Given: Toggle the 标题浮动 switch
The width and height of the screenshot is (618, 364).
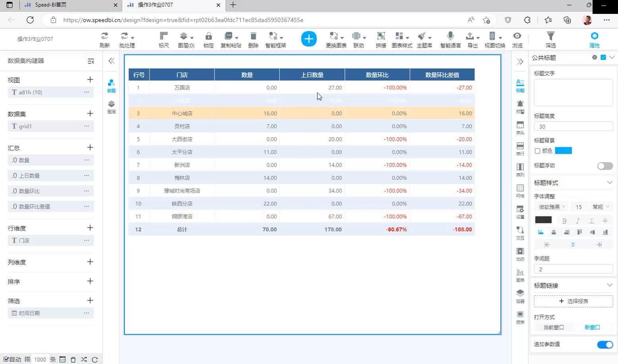Looking at the screenshot, I should pos(604,166).
